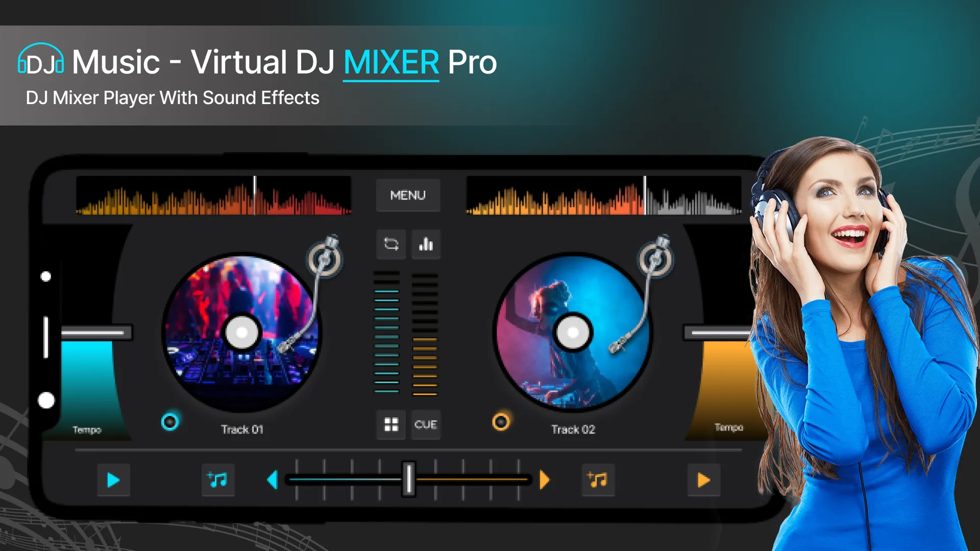Tap the CUE button

pyautogui.click(x=426, y=424)
